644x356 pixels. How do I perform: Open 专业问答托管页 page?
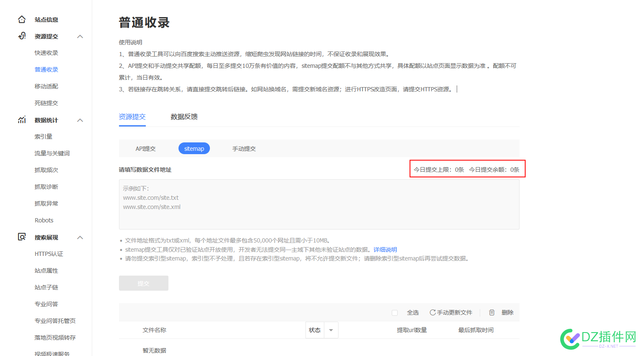(55, 321)
